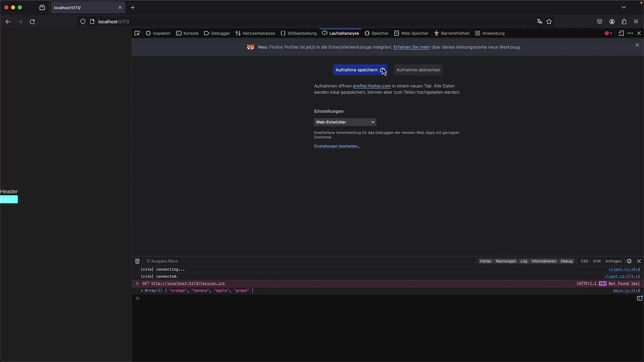Screen dimensions: 644x362
Task: Open the Anwendung panel
Action: pyautogui.click(x=492, y=33)
